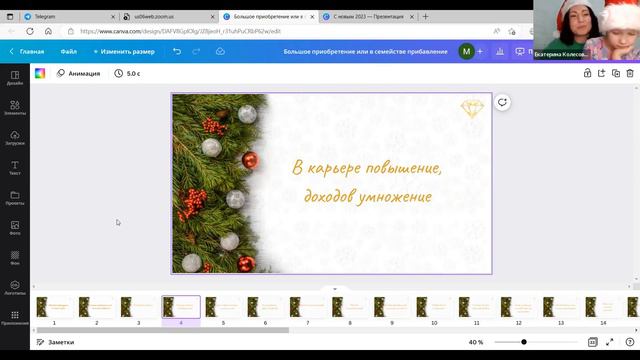Click the gold diamond logo on slide
The height and width of the screenshot is (360, 640).
(x=472, y=109)
